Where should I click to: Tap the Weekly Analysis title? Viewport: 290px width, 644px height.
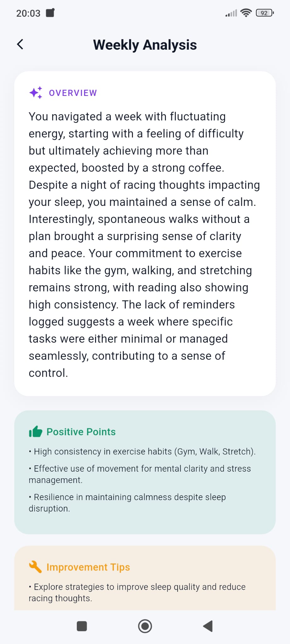pos(145,45)
